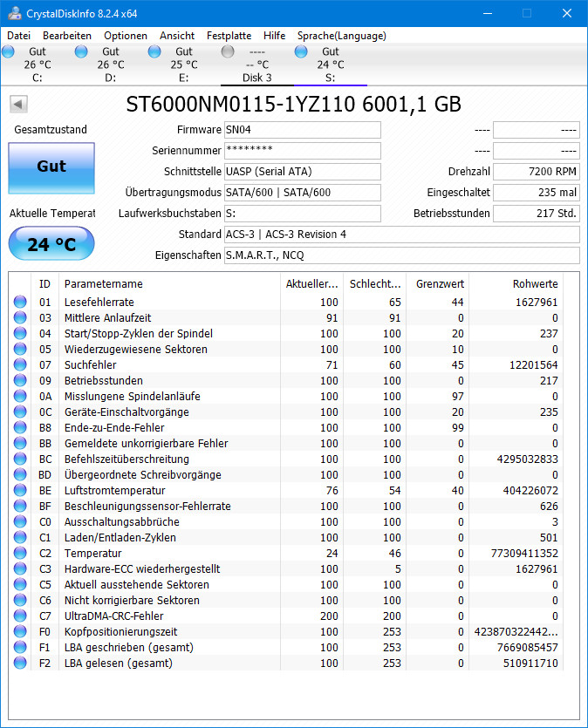
Task: Open the Festplatte menu
Action: (x=229, y=36)
